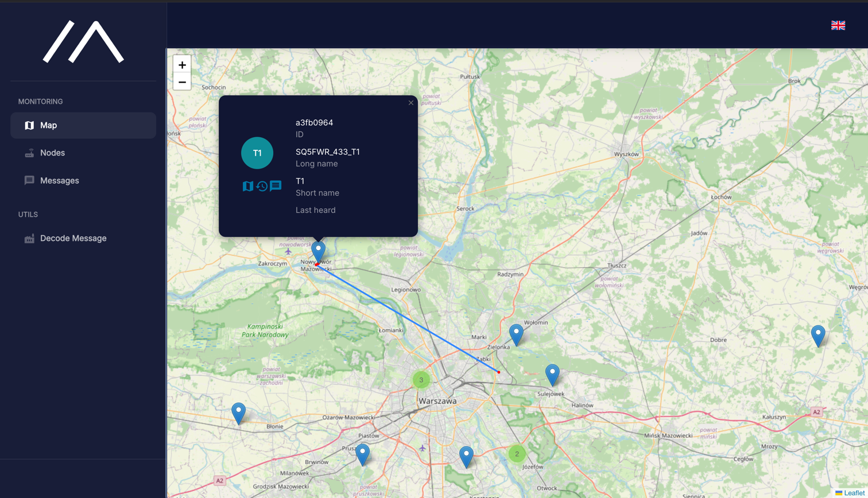Image resolution: width=868 pixels, height=498 pixels.
Task: Click the blue link line between nodes
Action: pyautogui.click(x=408, y=318)
